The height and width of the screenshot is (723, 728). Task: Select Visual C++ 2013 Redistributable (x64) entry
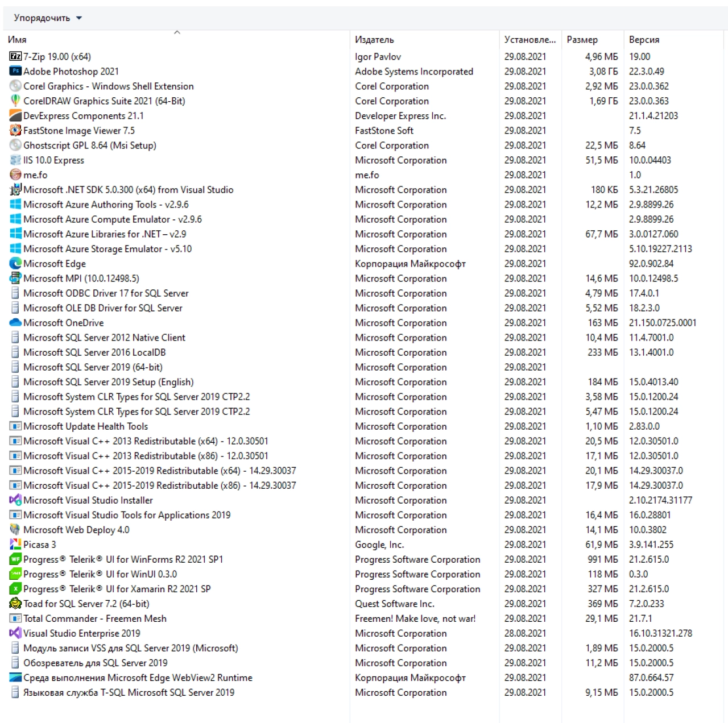point(146,441)
